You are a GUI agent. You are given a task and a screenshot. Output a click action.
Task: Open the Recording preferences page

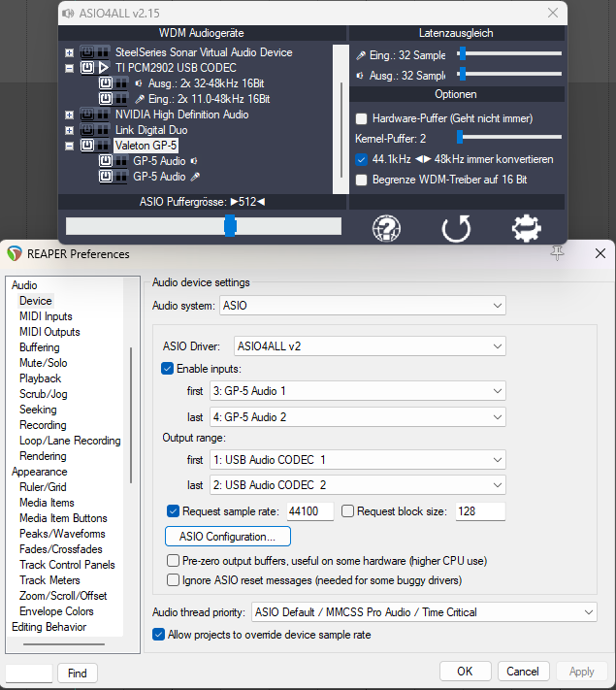coord(43,425)
